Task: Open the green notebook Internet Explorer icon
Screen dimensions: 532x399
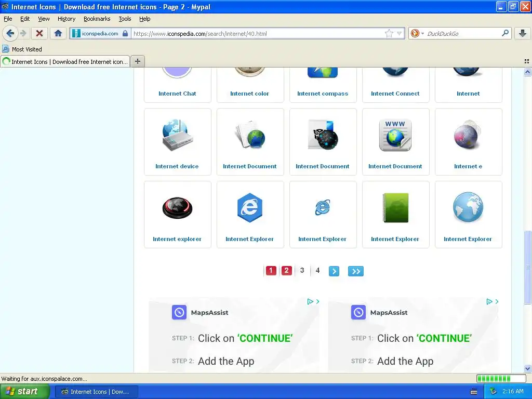Action: click(395, 208)
